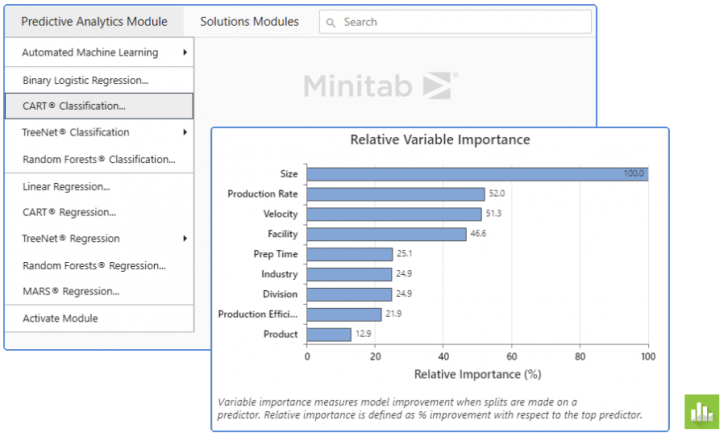Click the 52.0 value label
Image resolution: width=728 pixels, height=437 pixels.
point(497,194)
